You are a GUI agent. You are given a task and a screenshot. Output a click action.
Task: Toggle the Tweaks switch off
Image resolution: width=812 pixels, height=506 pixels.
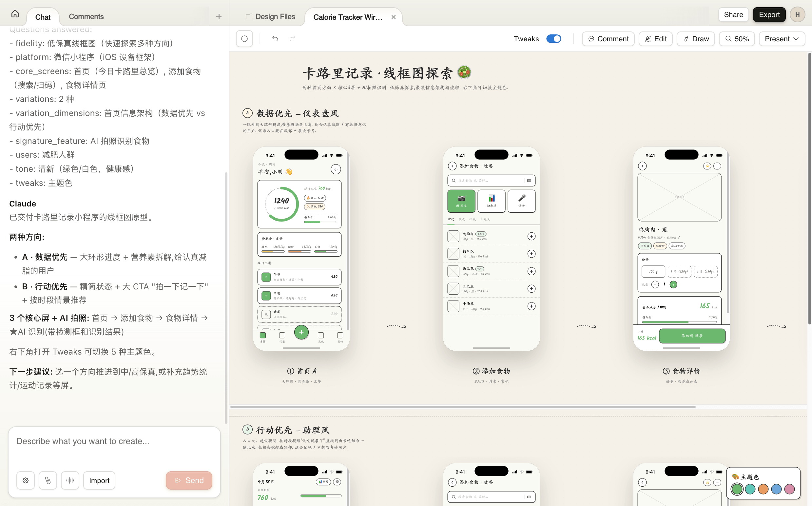pos(554,38)
